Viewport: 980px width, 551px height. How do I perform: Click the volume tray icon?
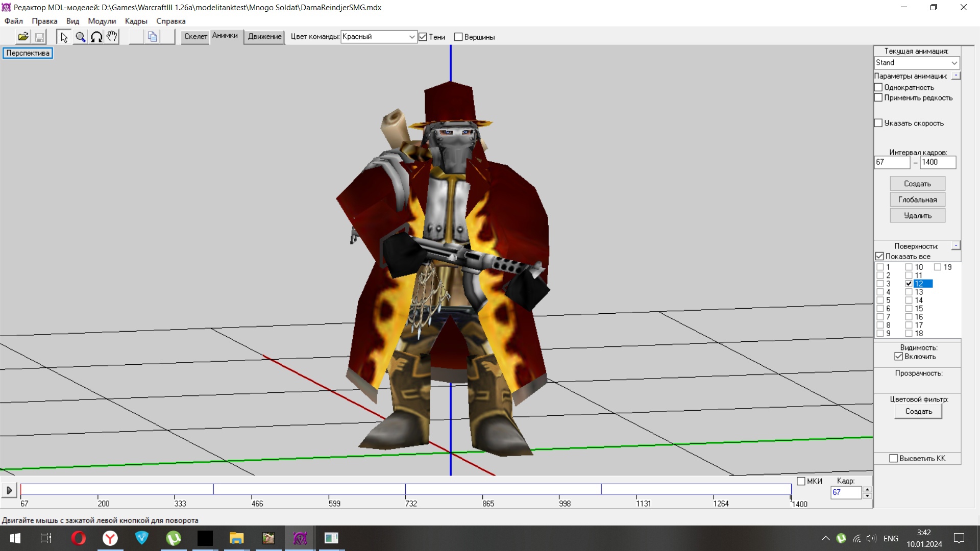click(x=871, y=538)
